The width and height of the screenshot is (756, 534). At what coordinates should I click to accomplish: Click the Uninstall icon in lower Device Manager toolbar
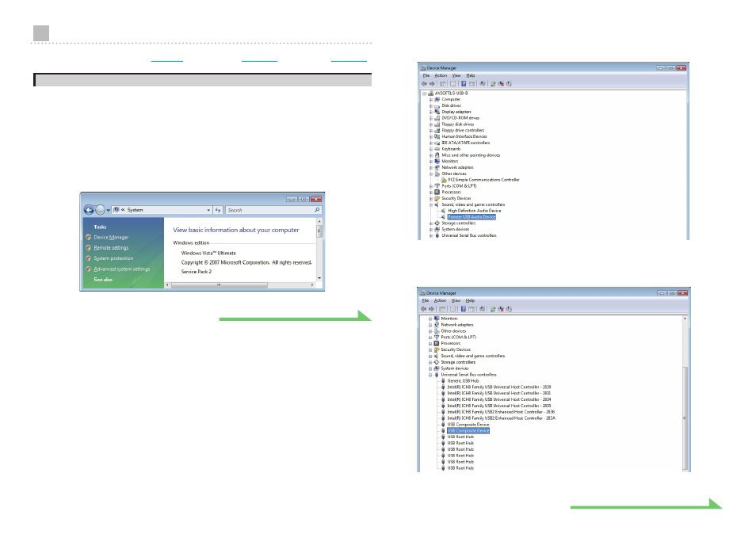point(501,309)
